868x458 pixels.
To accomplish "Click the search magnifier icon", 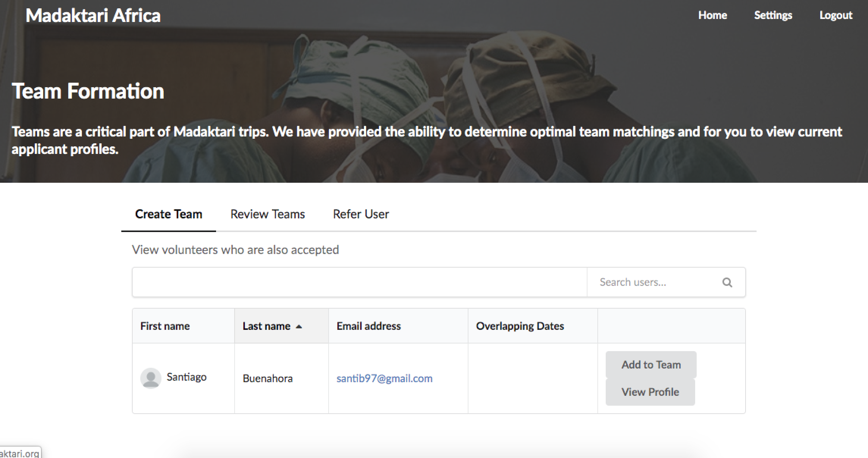I will (x=727, y=282).
